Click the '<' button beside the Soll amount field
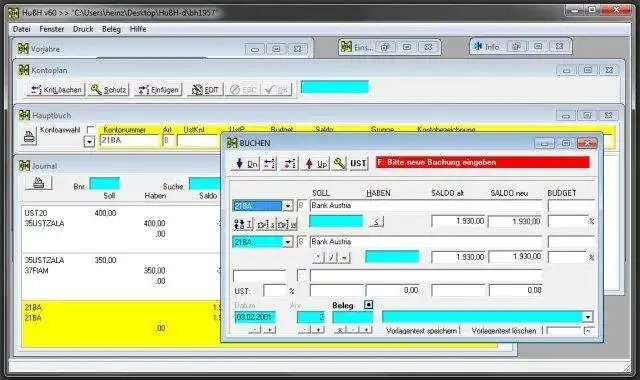The width and height of the screenshot is (640, 380). click(376, 222)
